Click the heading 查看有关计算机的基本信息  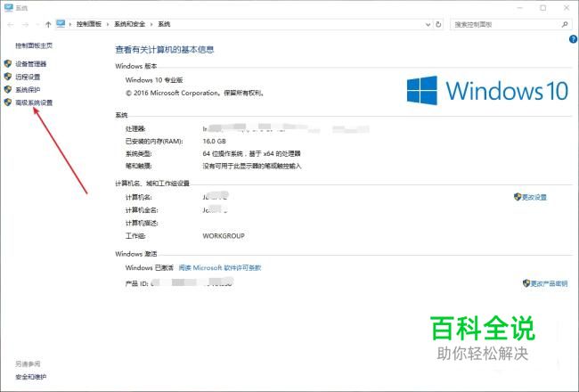164,50
